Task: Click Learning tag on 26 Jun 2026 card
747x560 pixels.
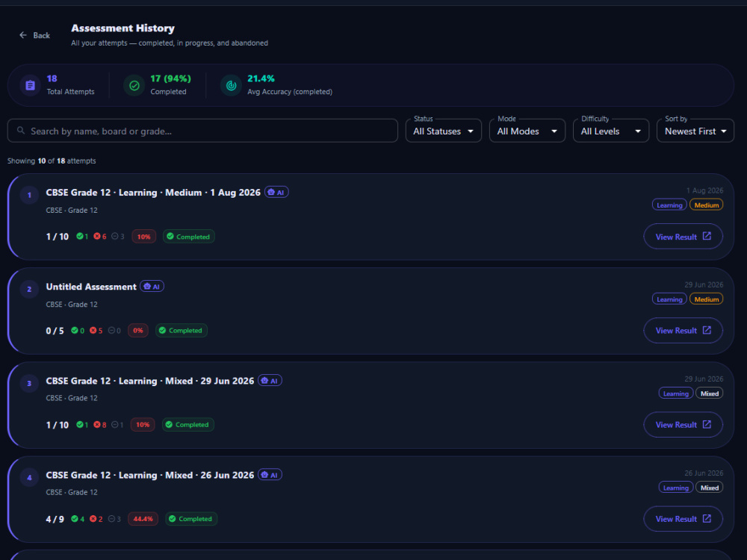Action: [675, 488]
